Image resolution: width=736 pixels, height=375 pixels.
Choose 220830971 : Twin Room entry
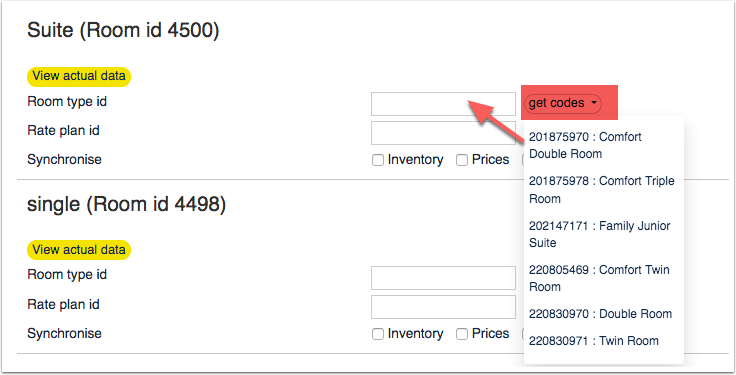(593, 341)
